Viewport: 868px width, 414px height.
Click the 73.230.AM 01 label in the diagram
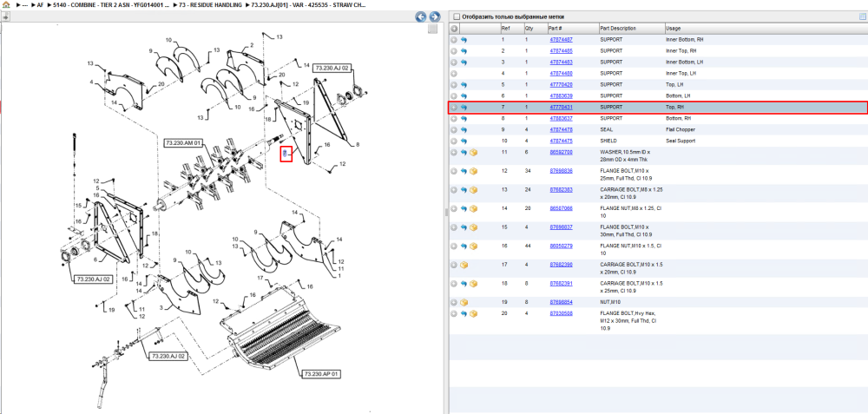pos(185,143)
